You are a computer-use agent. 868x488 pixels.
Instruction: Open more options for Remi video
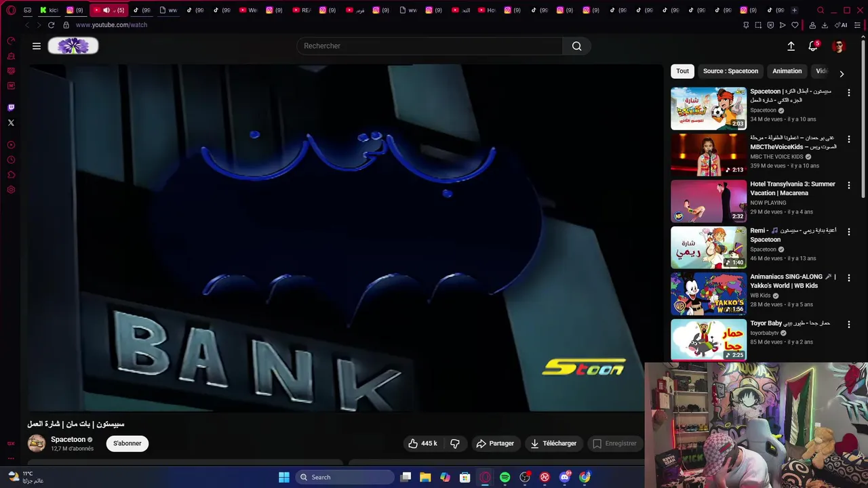tap(848, 232)
